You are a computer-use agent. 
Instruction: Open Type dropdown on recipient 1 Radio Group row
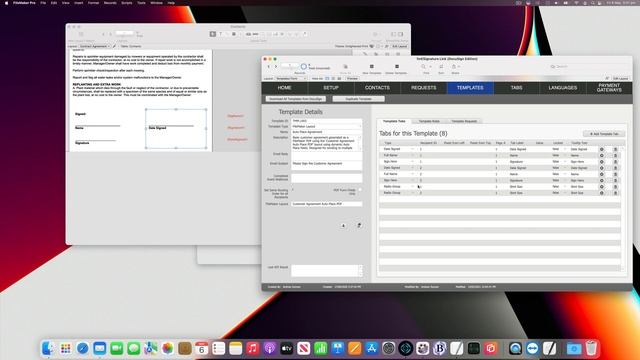[x=412, y=187]
